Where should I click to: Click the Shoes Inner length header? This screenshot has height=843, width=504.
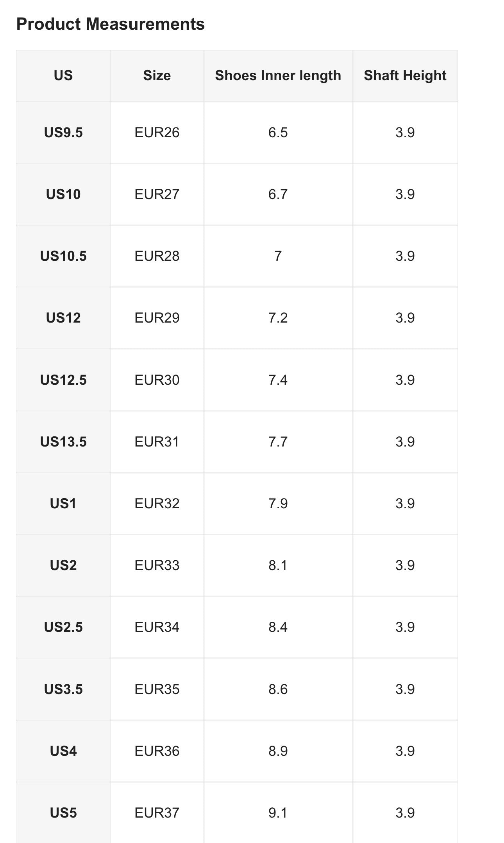pyautogui.click(x=278, y=75)
